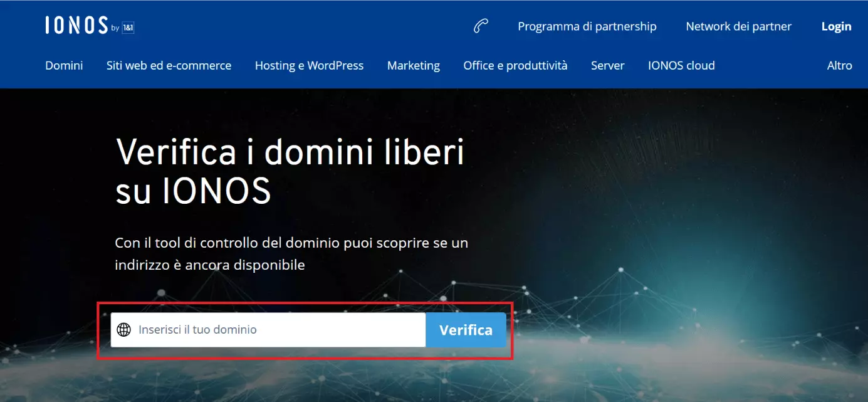
Task: Click the IONOS logo to go home
Action: coord(76,26)
